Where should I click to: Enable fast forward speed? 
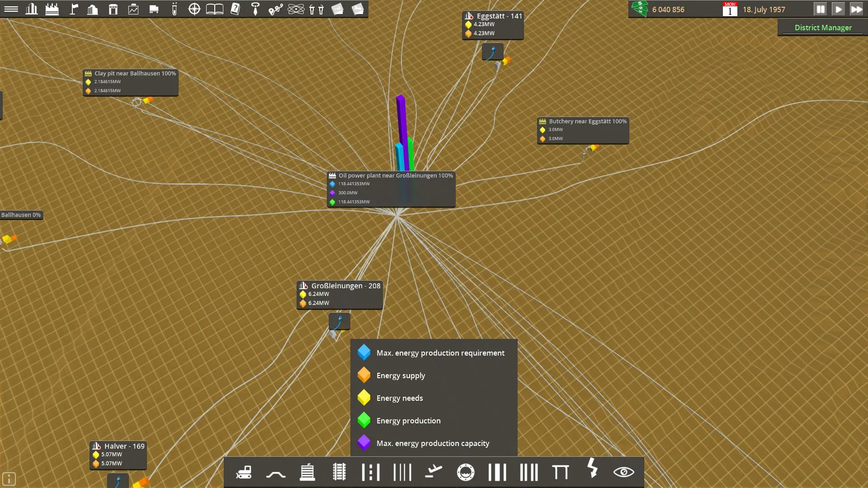pos(857,9)
